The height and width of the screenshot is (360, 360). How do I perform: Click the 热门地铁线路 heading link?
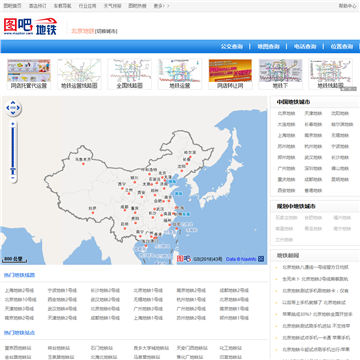coord(19,275)
